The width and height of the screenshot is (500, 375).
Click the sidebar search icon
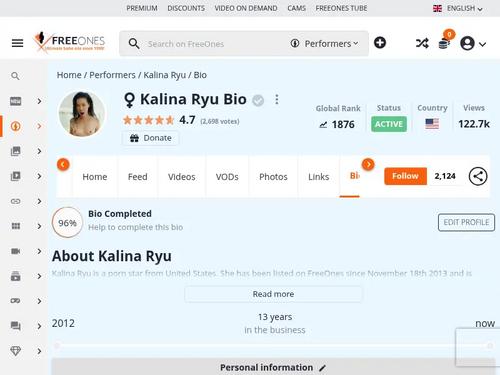click(15, 76)
